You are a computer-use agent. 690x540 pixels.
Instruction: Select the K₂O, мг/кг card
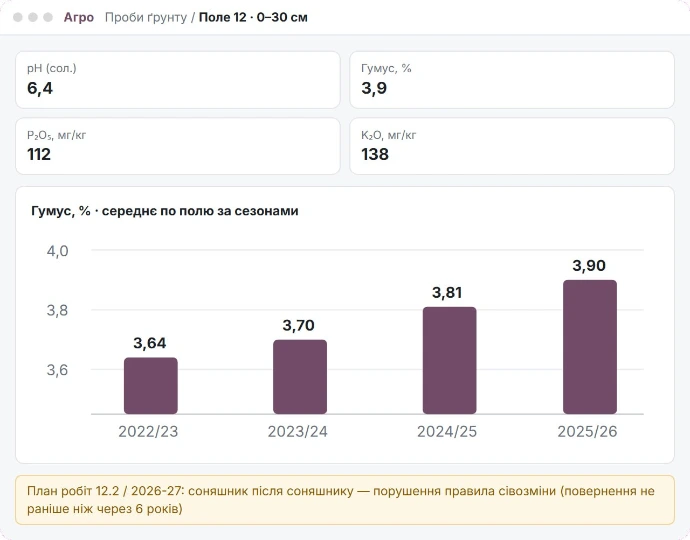click(512, 146)
